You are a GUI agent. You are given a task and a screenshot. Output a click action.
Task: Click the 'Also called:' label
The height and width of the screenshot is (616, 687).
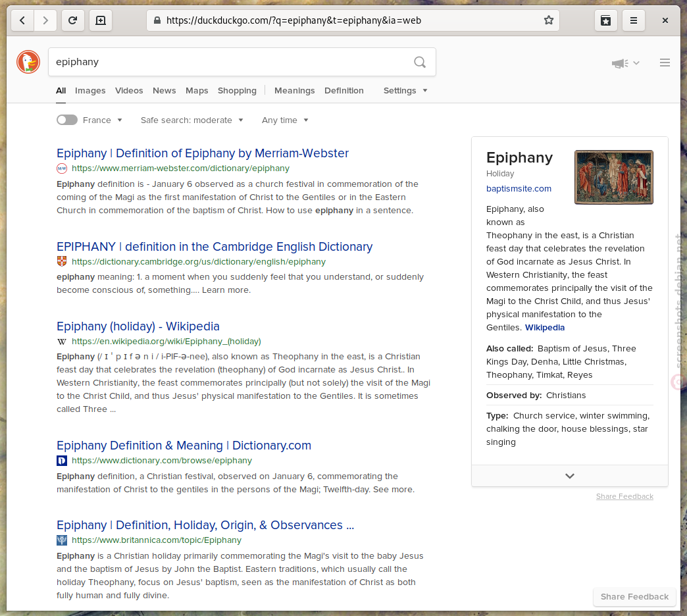coord(509,348)
